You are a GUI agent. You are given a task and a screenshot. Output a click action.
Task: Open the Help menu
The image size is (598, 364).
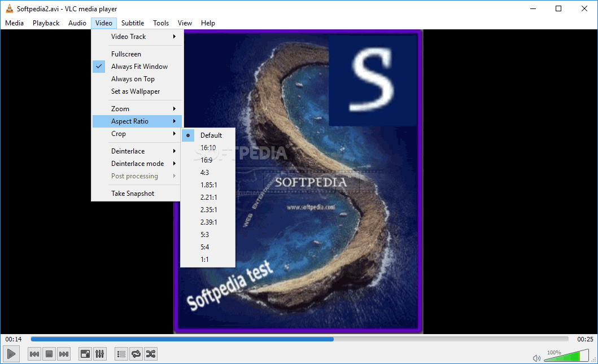[208, 23]
